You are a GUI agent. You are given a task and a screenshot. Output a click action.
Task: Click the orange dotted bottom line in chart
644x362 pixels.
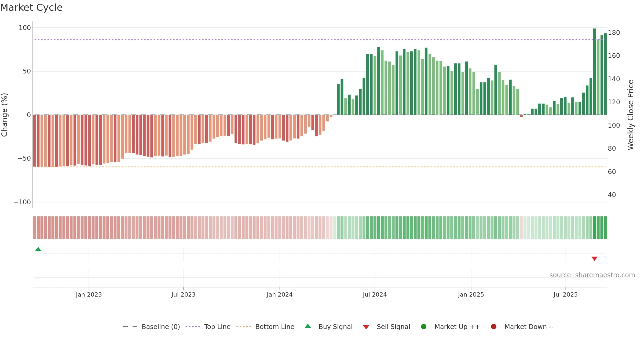click(320, 167)
